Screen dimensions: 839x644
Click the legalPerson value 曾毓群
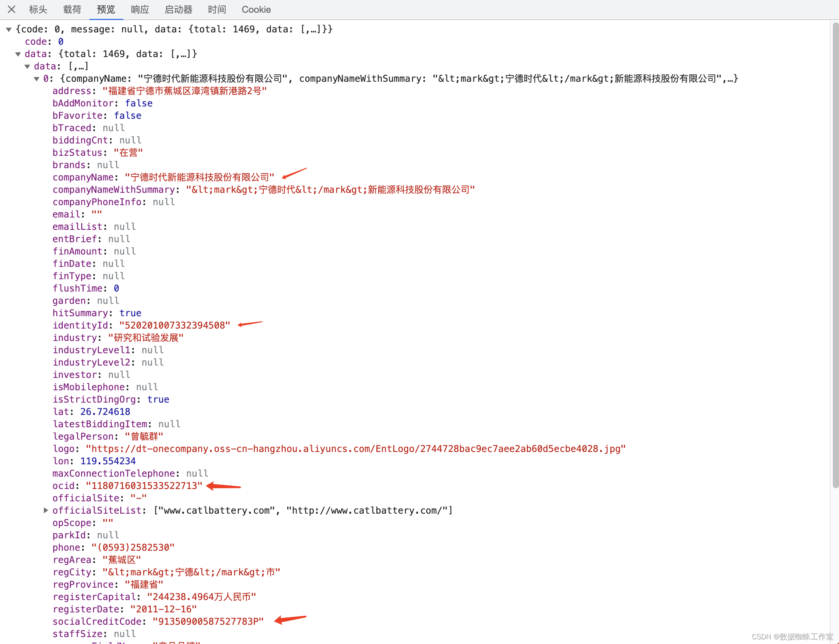144,437
